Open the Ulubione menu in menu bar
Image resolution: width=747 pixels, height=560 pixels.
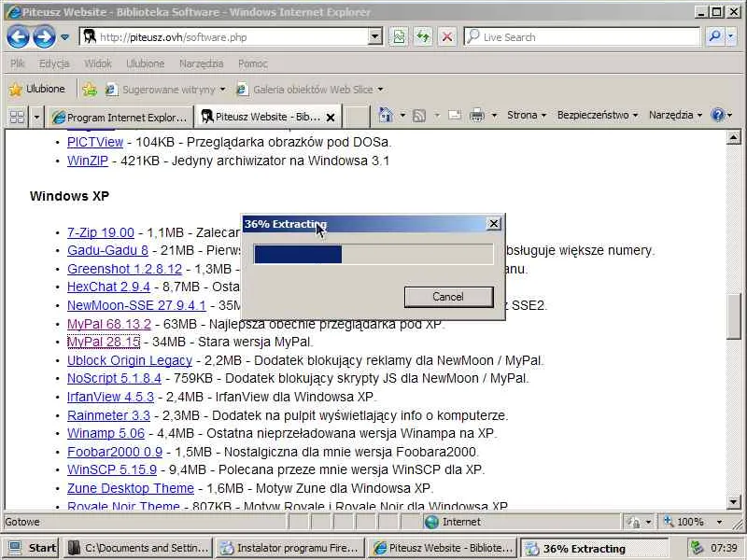146,63
